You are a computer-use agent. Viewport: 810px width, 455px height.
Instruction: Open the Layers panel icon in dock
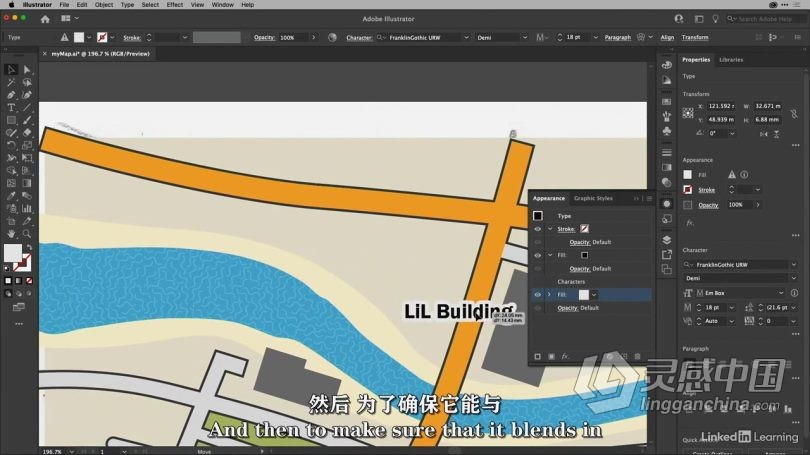click(667, 240)
